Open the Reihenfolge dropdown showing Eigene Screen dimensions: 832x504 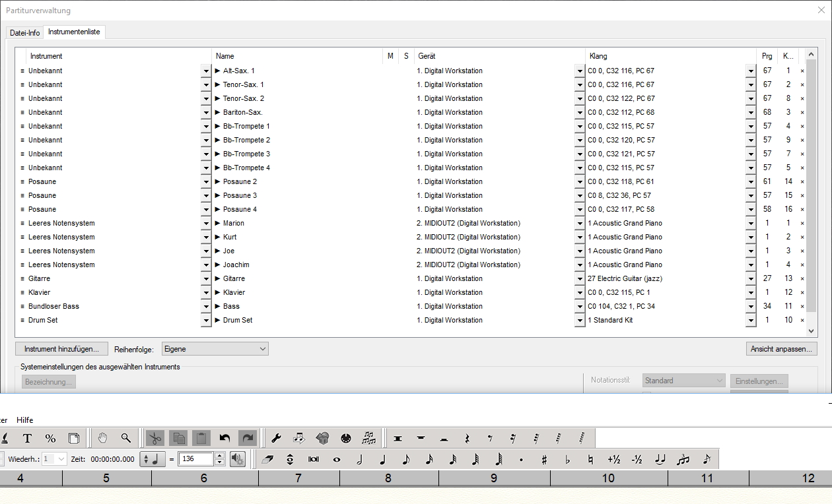click(x=215, y=349)
